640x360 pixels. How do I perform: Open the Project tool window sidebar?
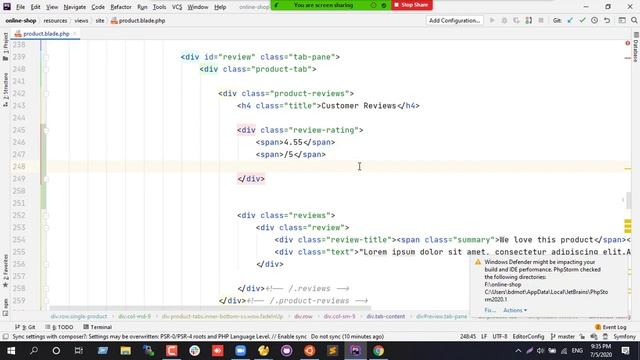coord(5,47)
